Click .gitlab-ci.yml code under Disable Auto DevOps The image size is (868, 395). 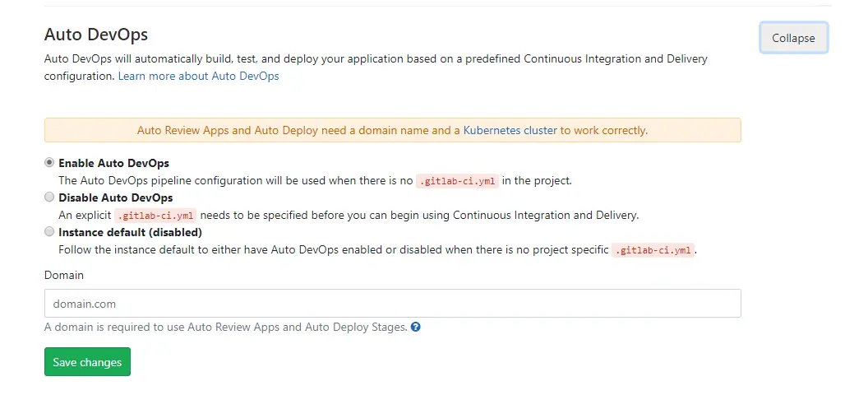(155, 215)
